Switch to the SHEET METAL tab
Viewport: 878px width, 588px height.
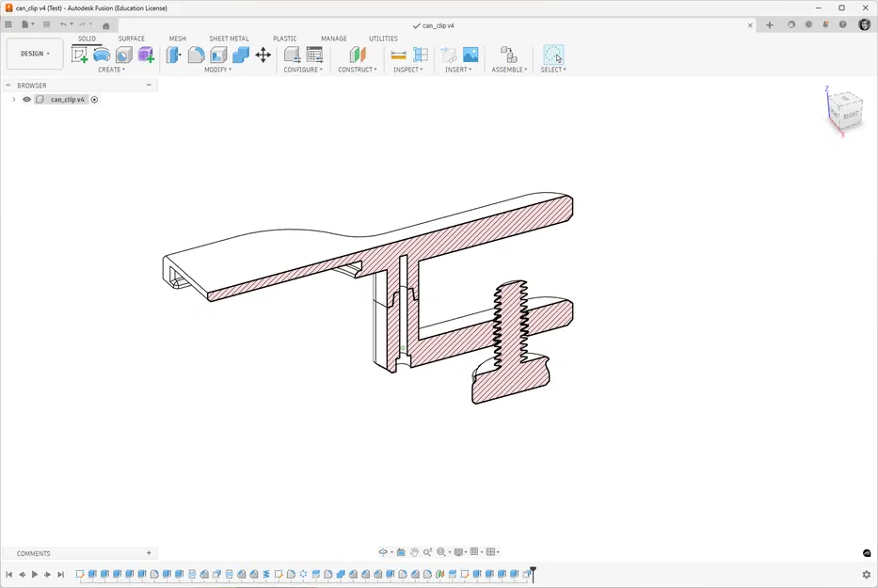[229, 39]
